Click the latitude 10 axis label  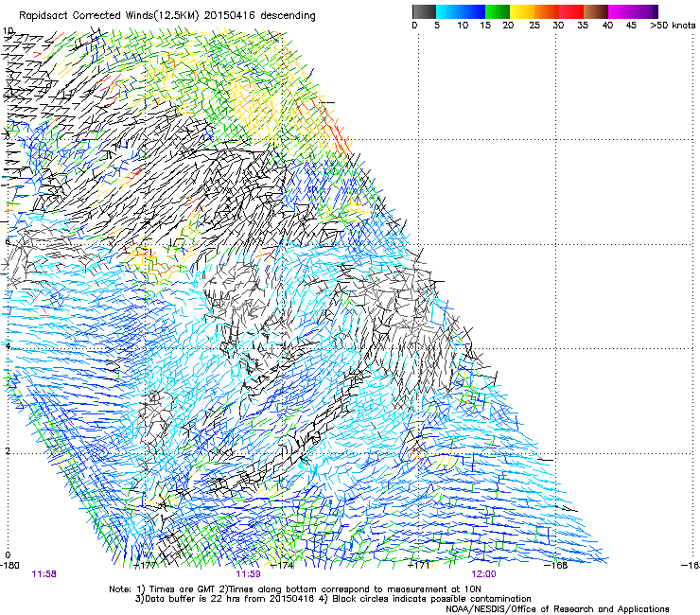pos(8,31)
